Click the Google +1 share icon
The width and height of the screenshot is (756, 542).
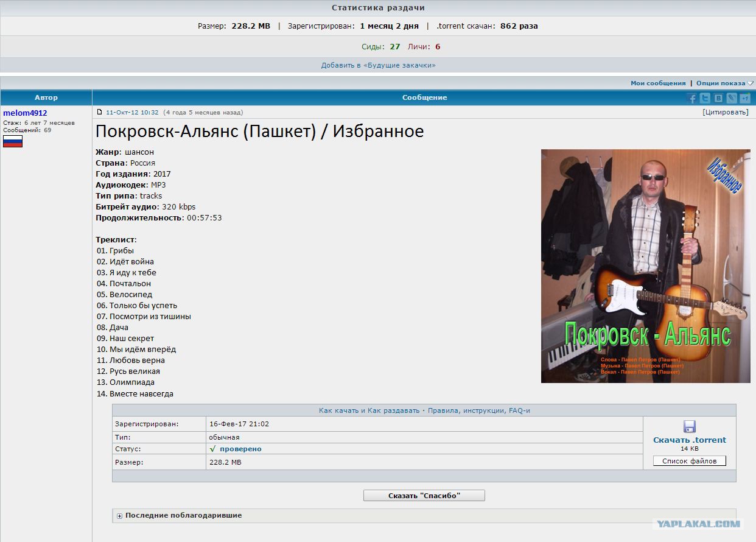point(745,98)
